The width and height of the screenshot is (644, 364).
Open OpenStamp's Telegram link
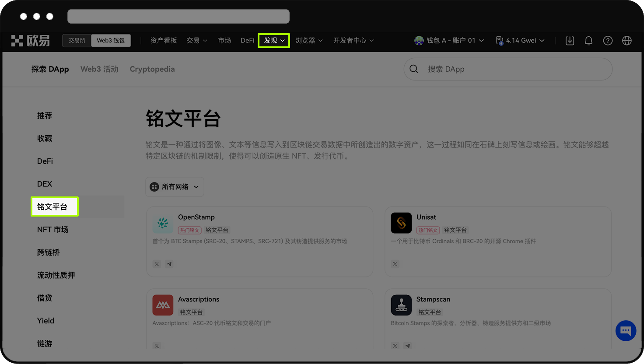click(169, 264)
